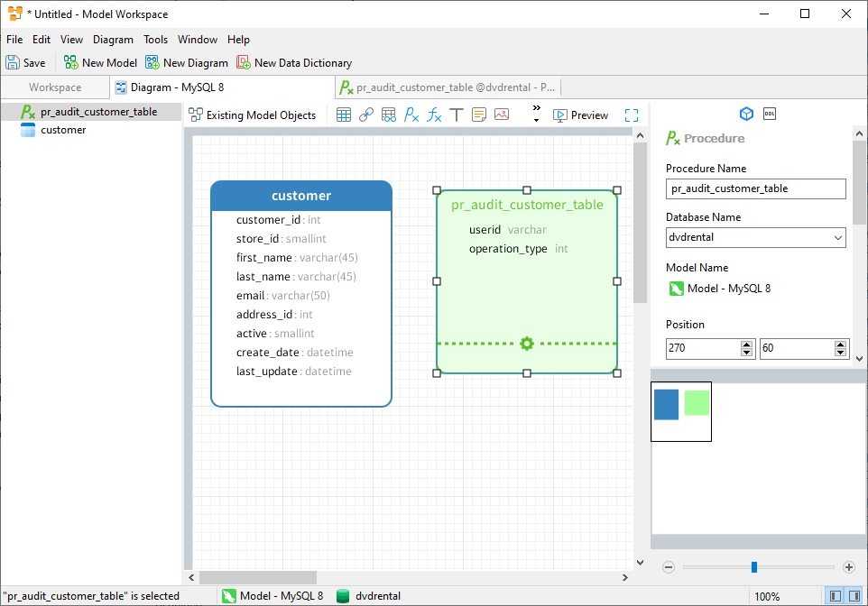This screenshot has height=606, width=868.
Task: Click the customer table header in diagram
Action: [301, 196]
